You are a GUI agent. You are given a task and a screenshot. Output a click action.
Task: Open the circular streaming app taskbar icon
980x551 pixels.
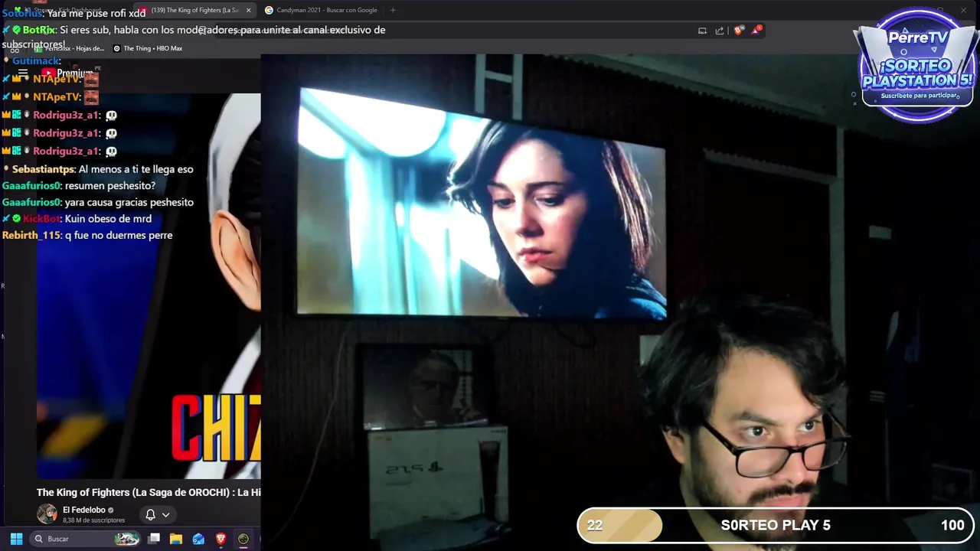point(243,539)
